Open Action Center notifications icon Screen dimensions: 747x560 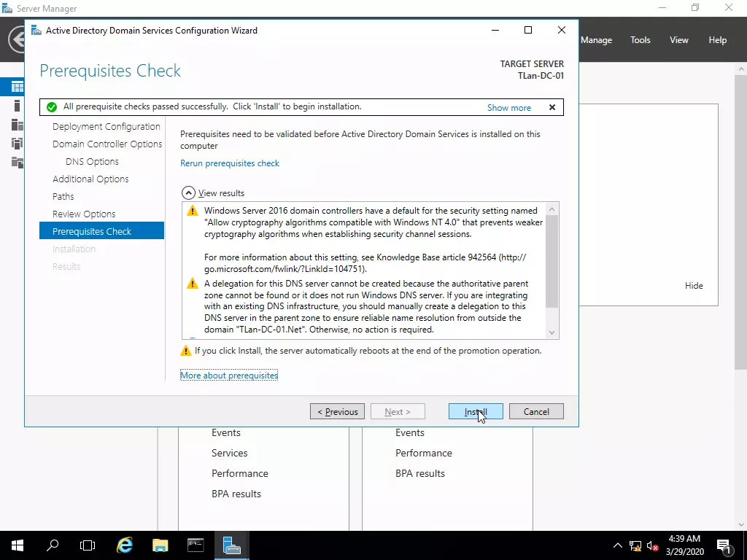pyautogui.click(x=723, y=545)
